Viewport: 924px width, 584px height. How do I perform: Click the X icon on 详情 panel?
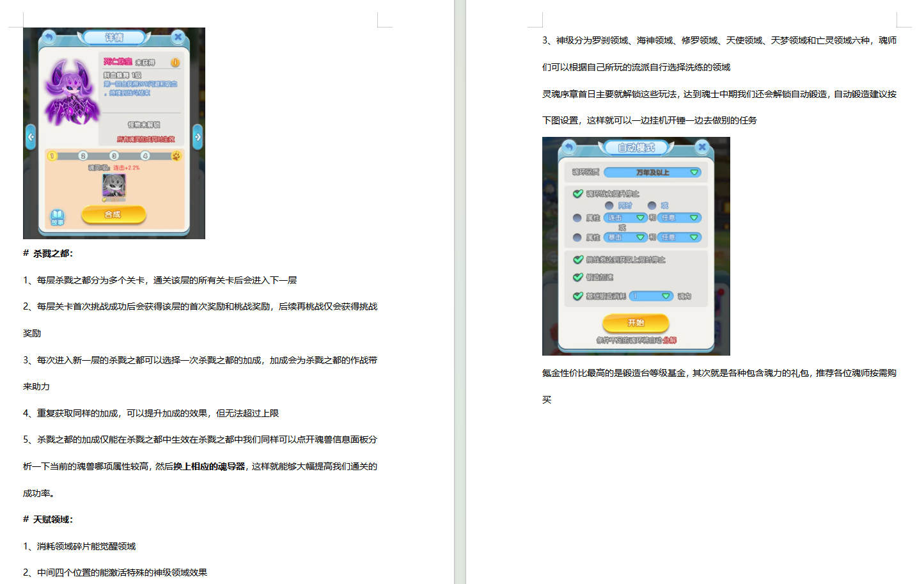[178, 37]
